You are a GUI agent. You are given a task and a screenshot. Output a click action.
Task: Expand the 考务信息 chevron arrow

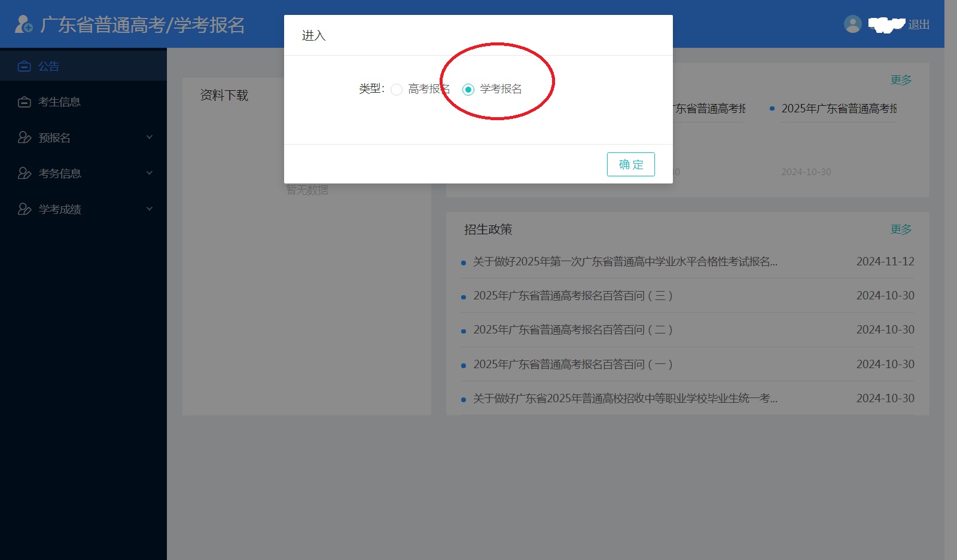[150, 173]
